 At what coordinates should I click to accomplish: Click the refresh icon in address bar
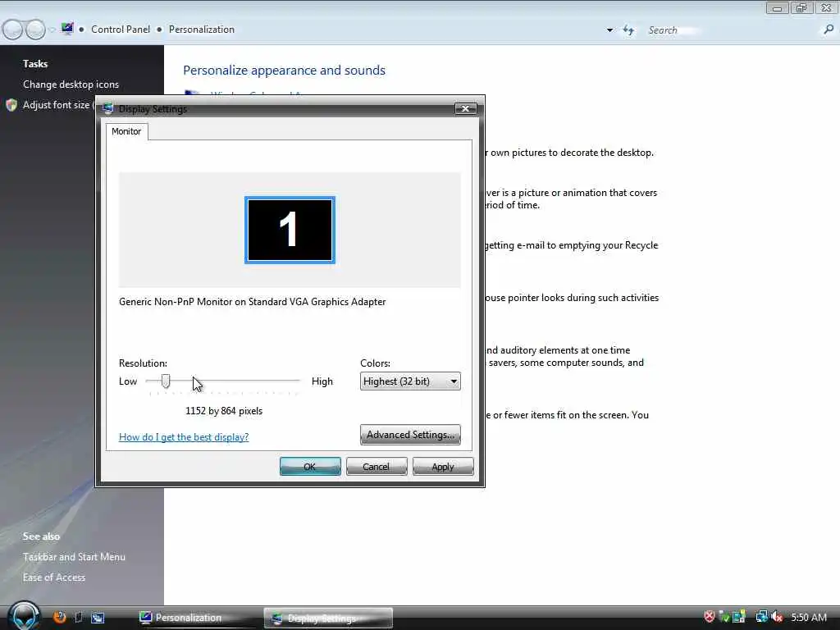coord(628,30)
